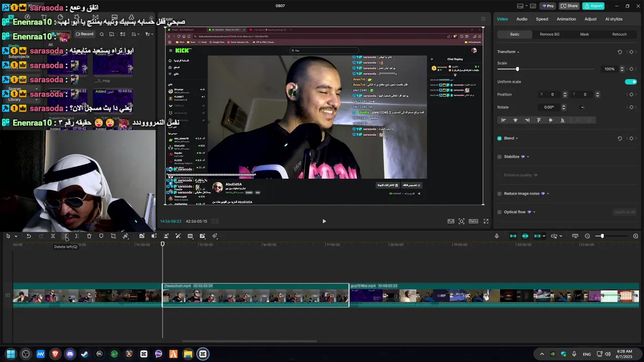The image size is (644, 362).
Task: Click the align horizontal center icon
Action: (515, 120)
